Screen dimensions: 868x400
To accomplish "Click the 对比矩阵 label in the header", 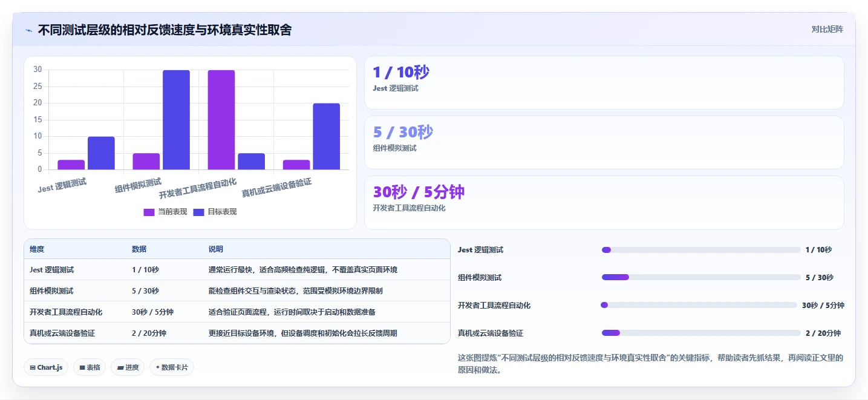I will [x=827, y=29].
